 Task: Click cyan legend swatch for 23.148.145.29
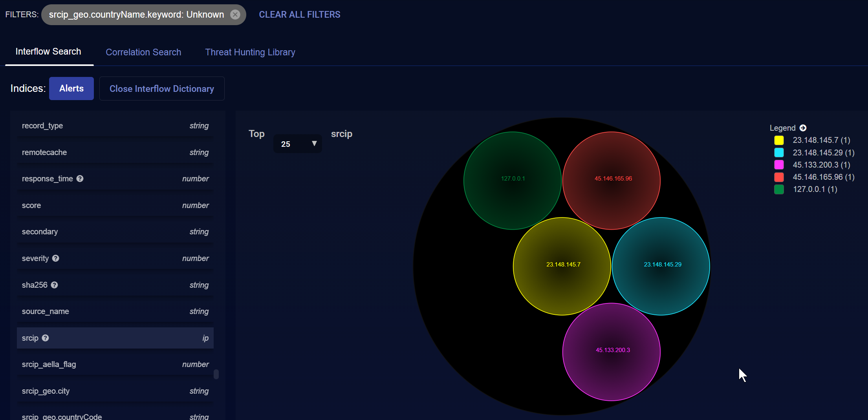point(779,153)
